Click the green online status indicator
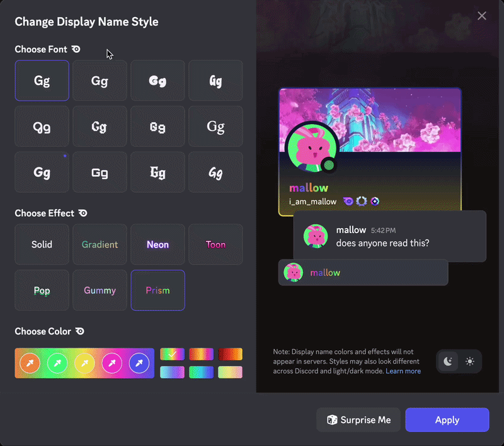504x446 pixels. tap(328, 166)
